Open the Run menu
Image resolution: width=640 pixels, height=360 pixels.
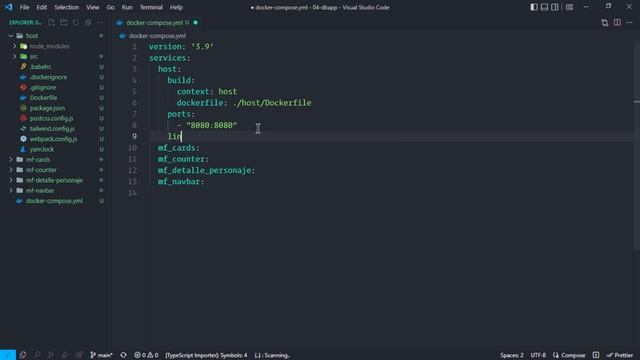point(127,7)
